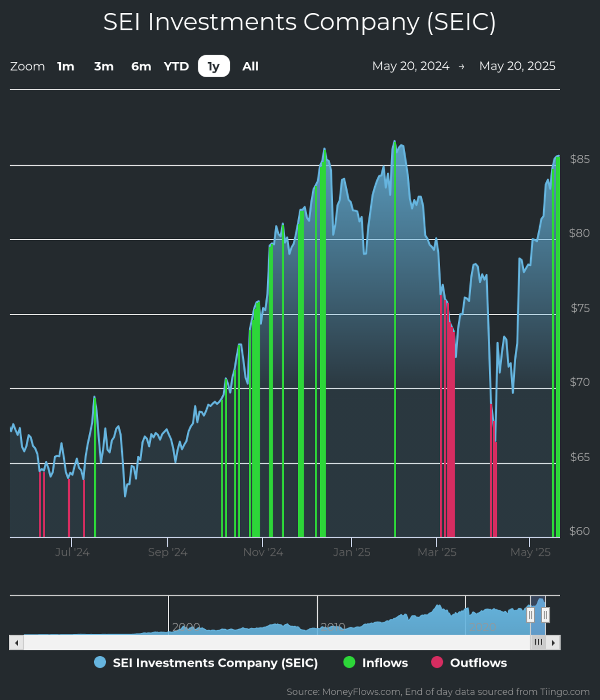Screen dimensions: 600x700
Task: Grab the navigator right range handle
Action: tap(545, 615)
